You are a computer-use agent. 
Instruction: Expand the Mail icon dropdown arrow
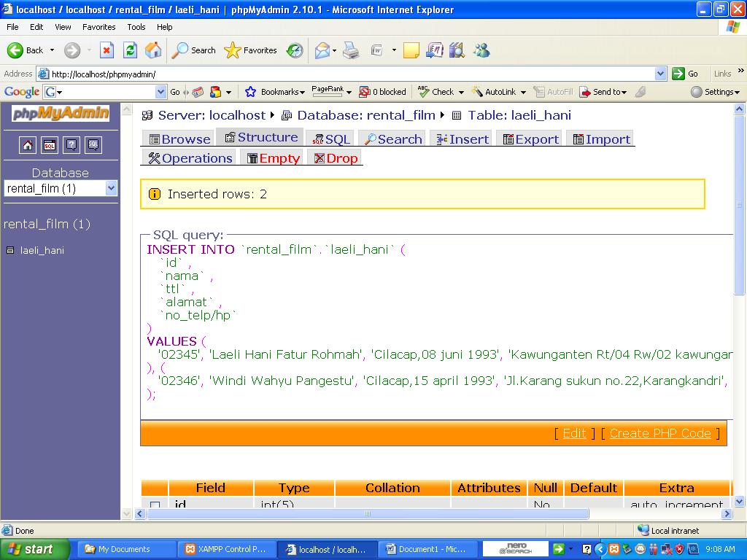tap(334, 50)
